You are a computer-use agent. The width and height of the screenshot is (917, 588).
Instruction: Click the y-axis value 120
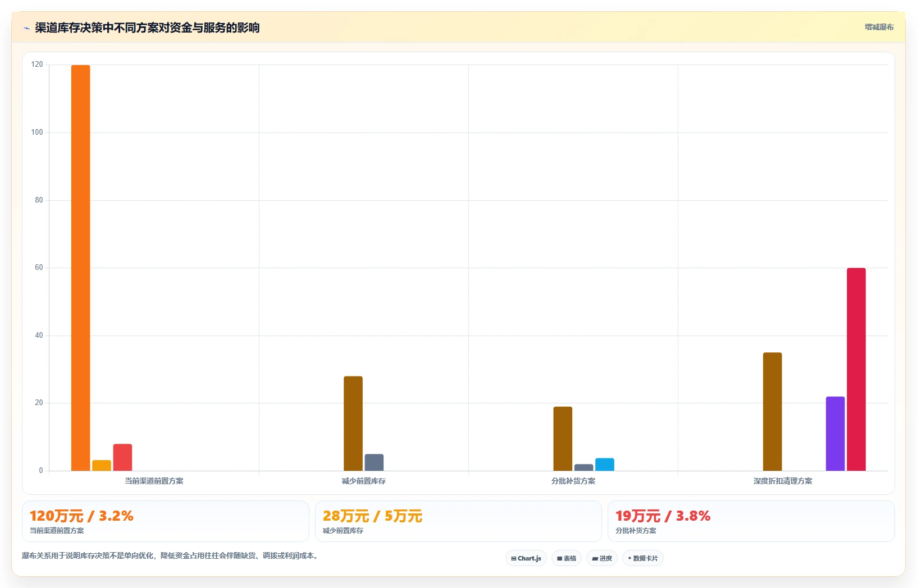coord(37,65)
